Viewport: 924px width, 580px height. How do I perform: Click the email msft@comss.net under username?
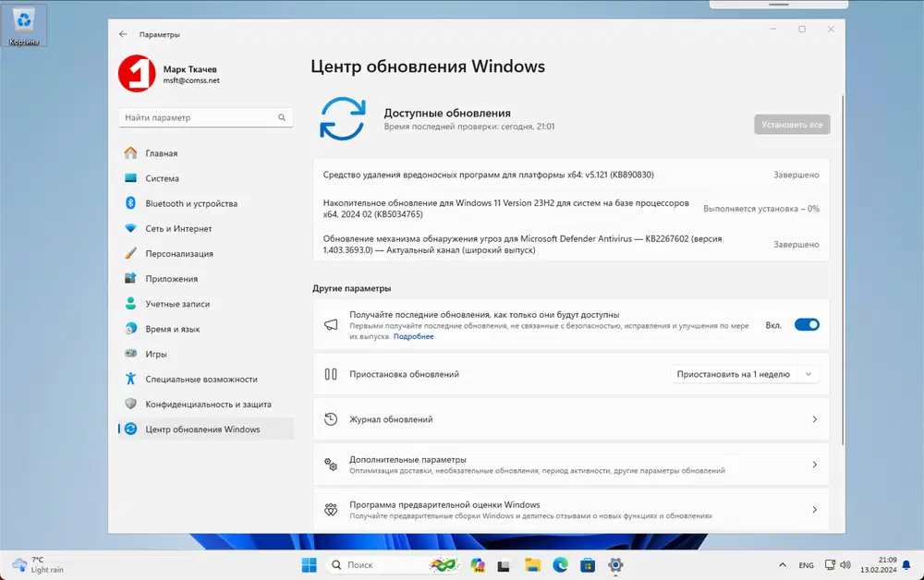[x=191, y=80]
